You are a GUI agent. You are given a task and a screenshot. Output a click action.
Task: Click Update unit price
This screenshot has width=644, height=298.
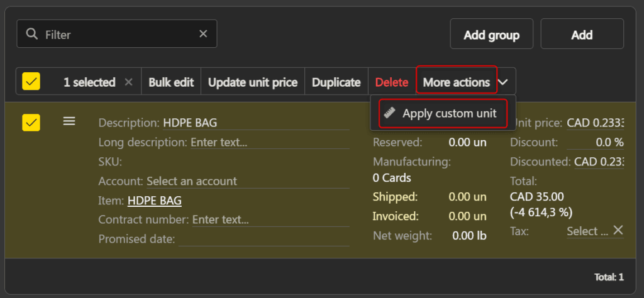253,82
